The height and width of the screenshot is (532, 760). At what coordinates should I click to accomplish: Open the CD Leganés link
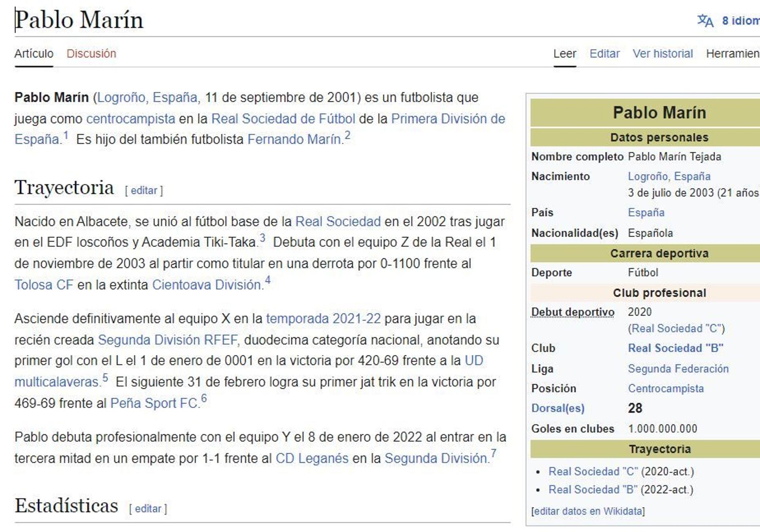click(x=312, y=458)
